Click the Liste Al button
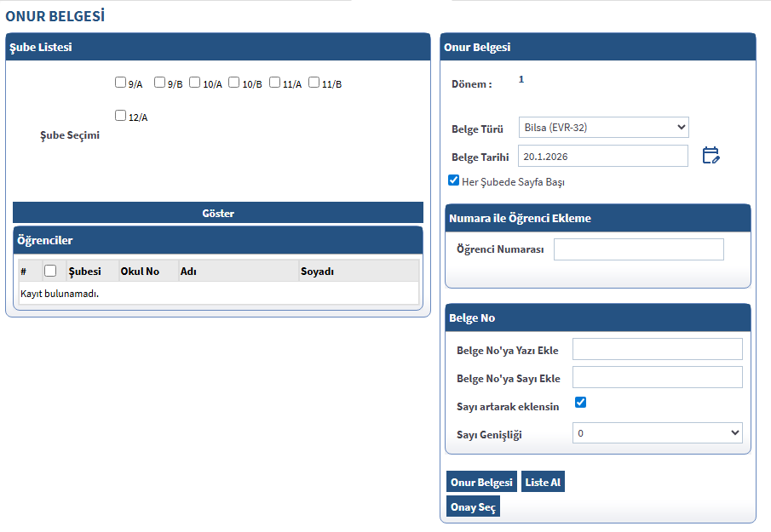 (543, 483)
